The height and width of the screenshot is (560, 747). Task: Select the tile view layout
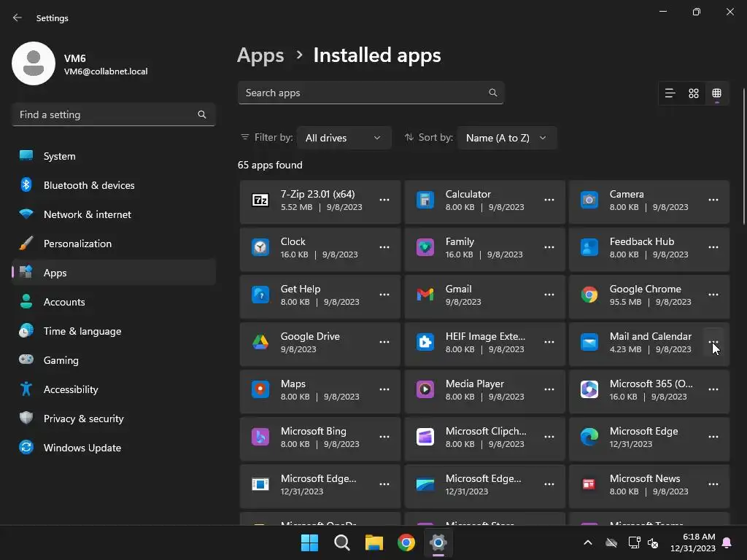pos(716,93)
